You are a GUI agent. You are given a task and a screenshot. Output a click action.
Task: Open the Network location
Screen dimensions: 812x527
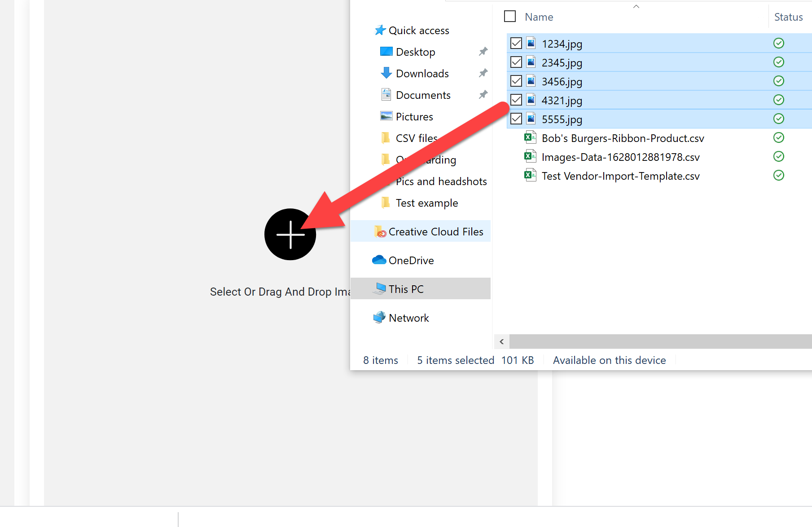point(408,318)
